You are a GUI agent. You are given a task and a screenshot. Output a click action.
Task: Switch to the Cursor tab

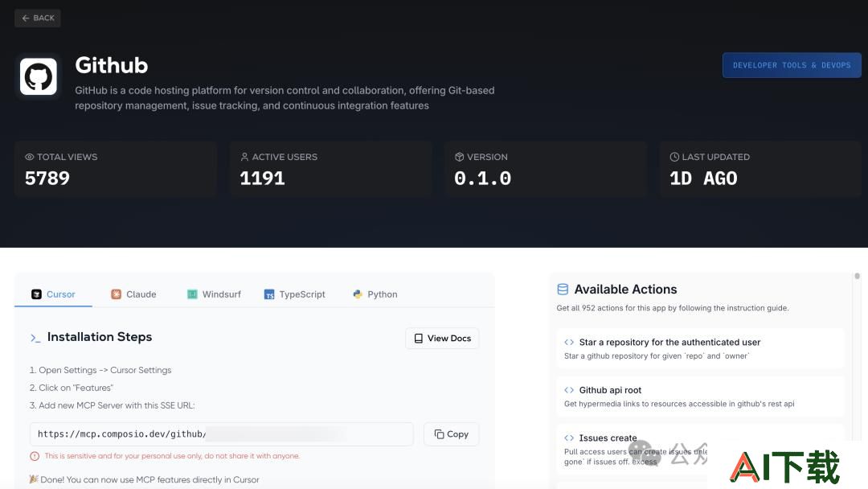point(53,294)
